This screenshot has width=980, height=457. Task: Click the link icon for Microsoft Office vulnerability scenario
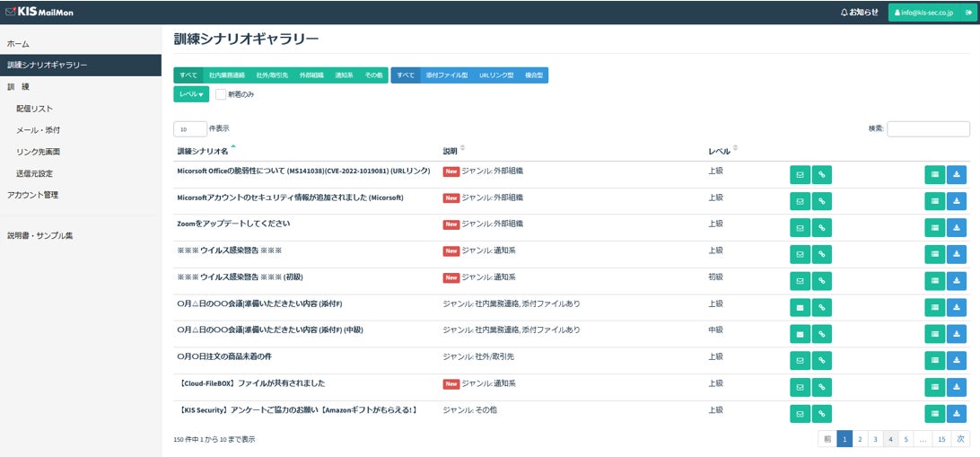822,175
